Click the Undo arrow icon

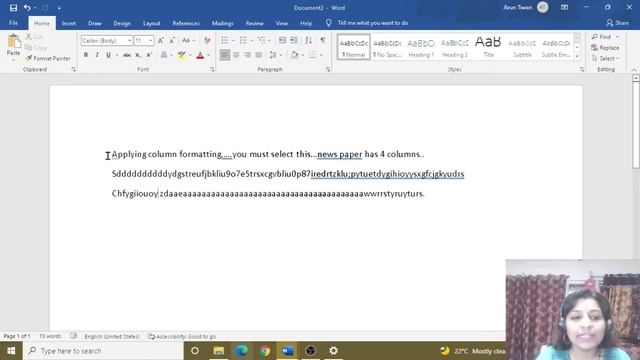click(x=27, y=8)
